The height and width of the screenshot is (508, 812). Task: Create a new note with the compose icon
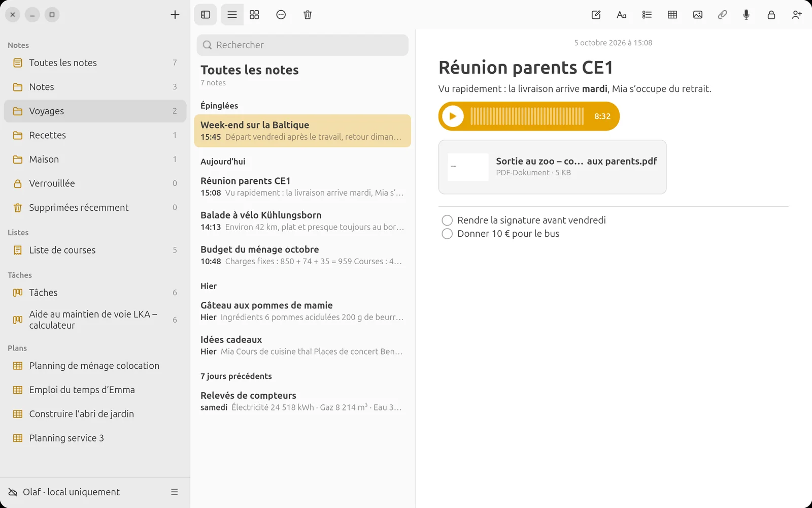tap(596, 15)
